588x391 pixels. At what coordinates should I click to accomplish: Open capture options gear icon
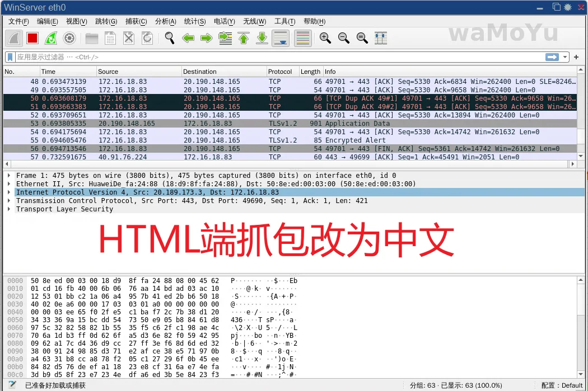coord(69,38)
